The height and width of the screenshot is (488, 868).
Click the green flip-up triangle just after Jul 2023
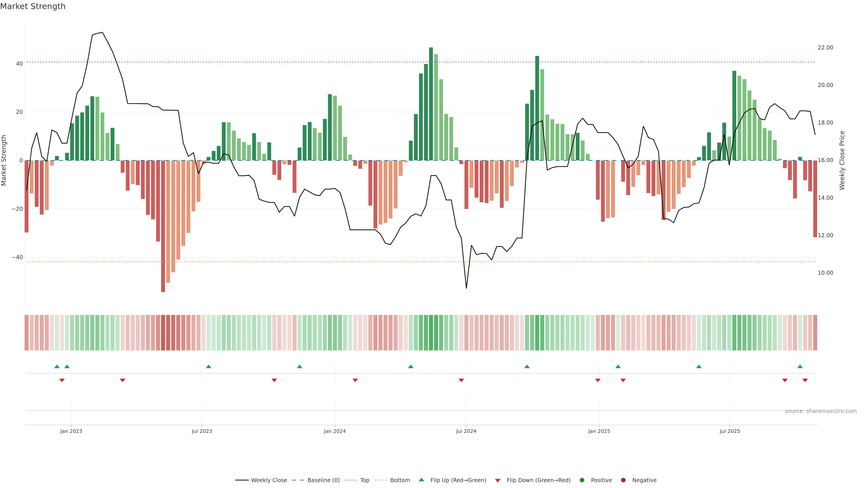click(209, 366)
